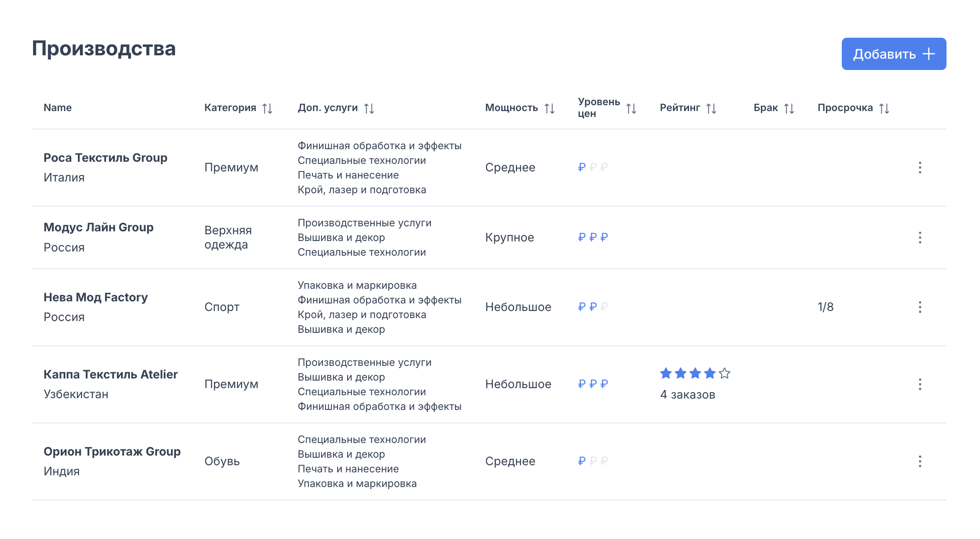Click the Добавить button
This screenshot has height=539, width=980.
click(x=894, y=54)
